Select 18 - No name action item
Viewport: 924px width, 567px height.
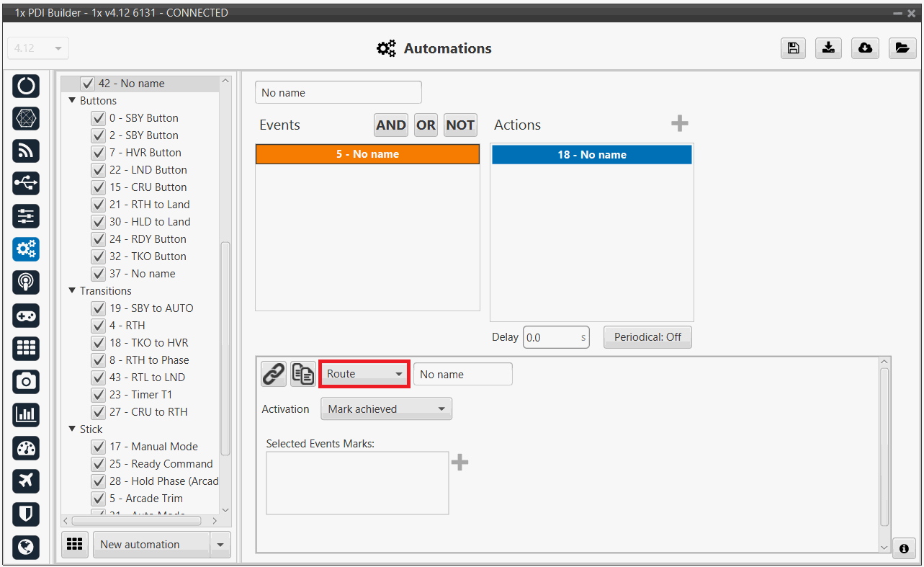[x=591, y=155]
